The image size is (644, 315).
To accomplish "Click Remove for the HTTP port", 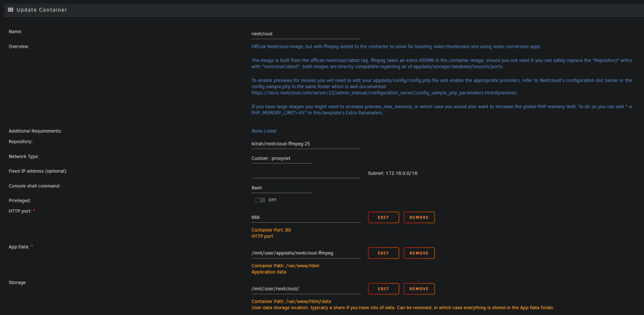I will coord(419,217).
